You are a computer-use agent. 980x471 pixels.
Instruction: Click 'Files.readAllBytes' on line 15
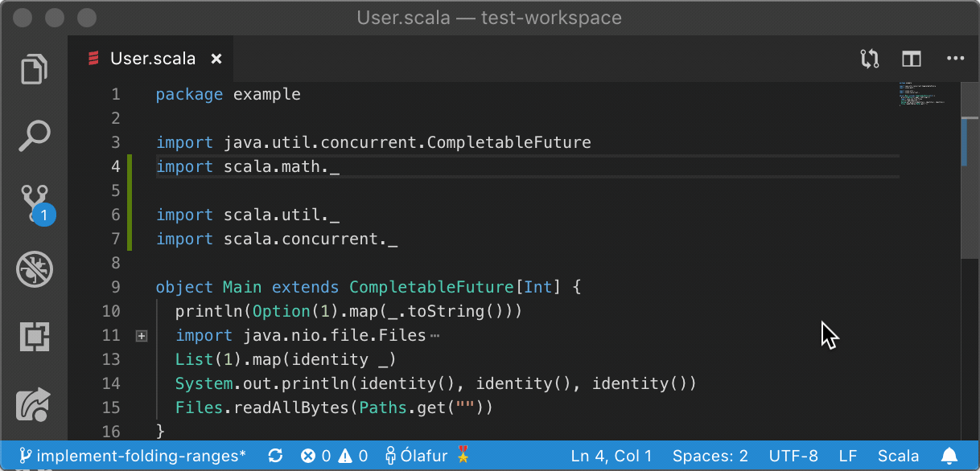pyautogui.click(x=262, y=408)
